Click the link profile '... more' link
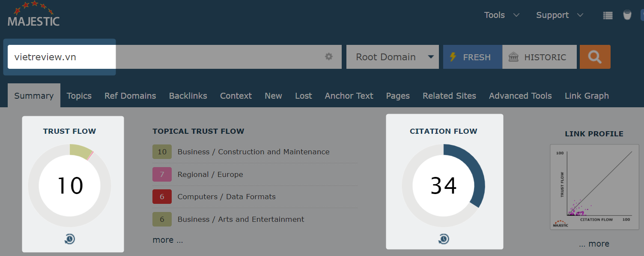Viewport: 644px width, 256px height. click(594, 244)
